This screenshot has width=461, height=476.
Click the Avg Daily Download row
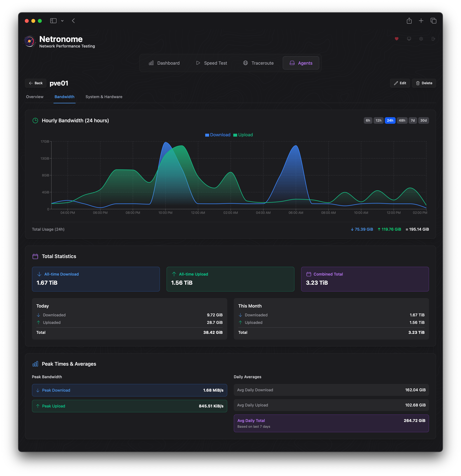pyautogui.click(x=331, y=390)
